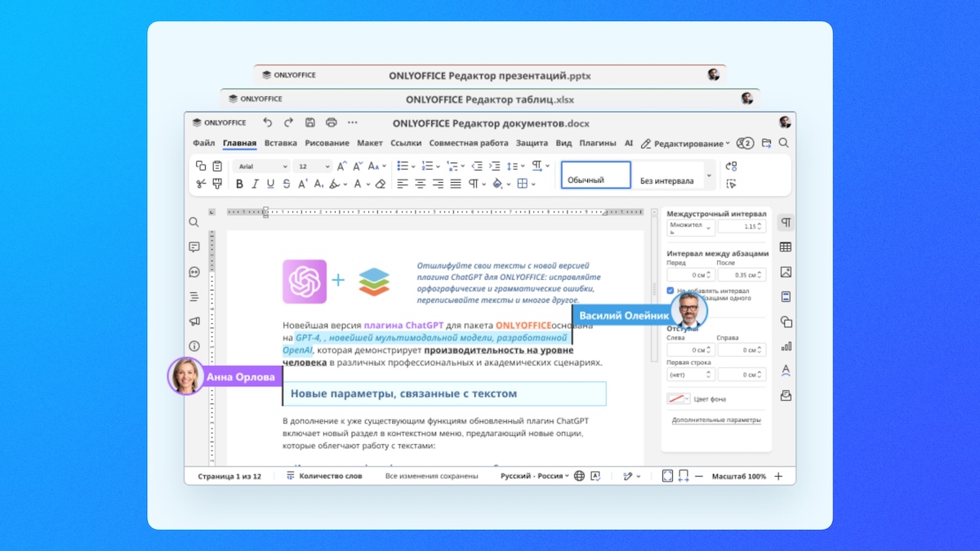This screenshot has height=551, width=980.
Task: Toggle Subscript formatting
Action: click(x=317, y=184)
